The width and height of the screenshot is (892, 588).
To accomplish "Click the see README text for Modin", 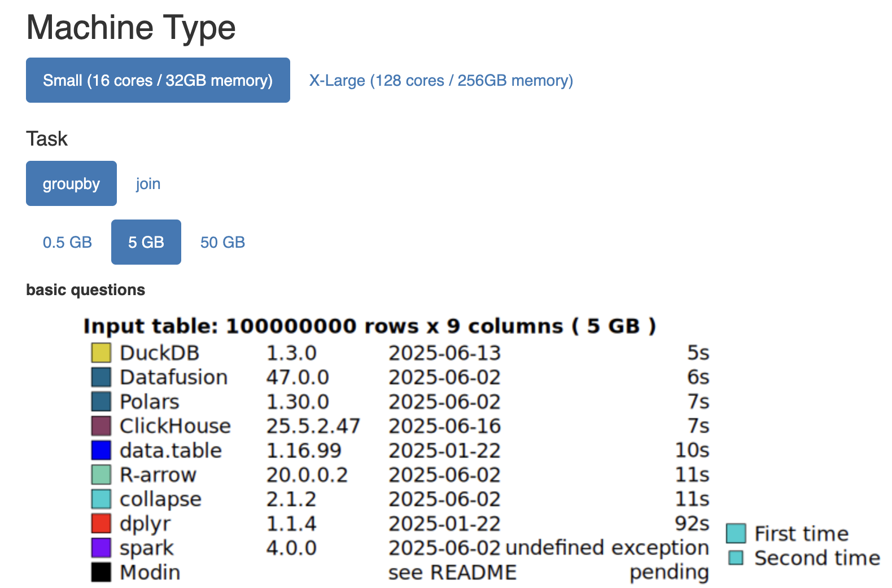I will pyautogui.click(x=452, y=572).
